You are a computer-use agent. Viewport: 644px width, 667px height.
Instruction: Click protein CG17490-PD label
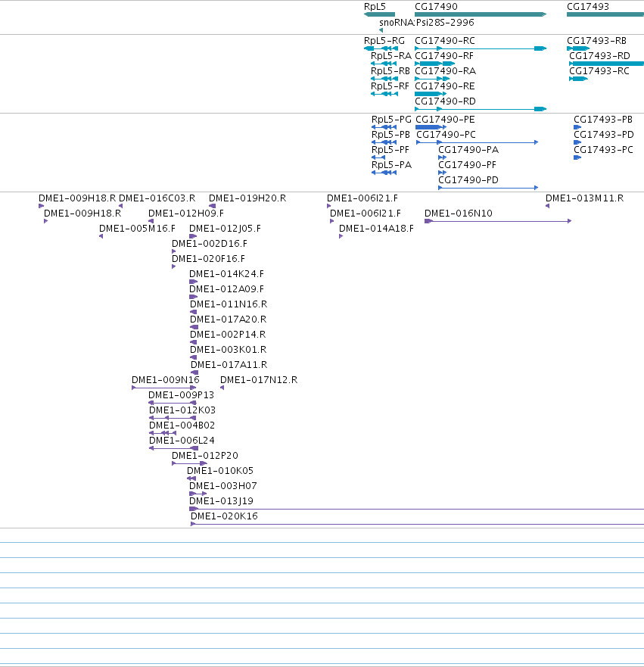tap(468, 180)
